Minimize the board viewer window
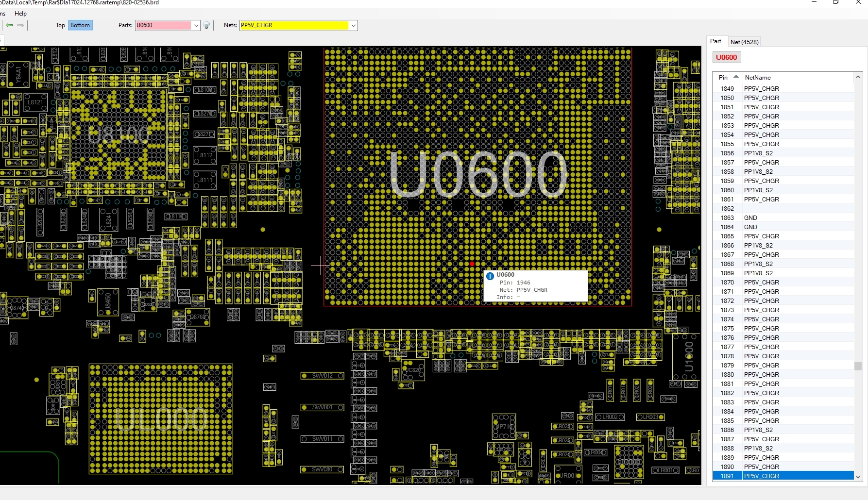Image resolution: width=868 pixels, height=500 pixels. pyautogui.click(x=815, y=2)
